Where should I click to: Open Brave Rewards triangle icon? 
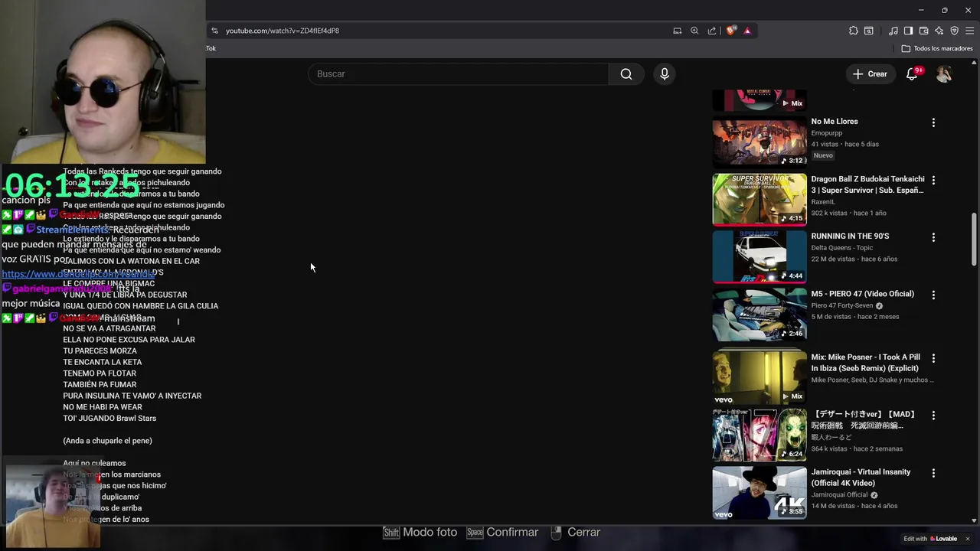(747, 31)
